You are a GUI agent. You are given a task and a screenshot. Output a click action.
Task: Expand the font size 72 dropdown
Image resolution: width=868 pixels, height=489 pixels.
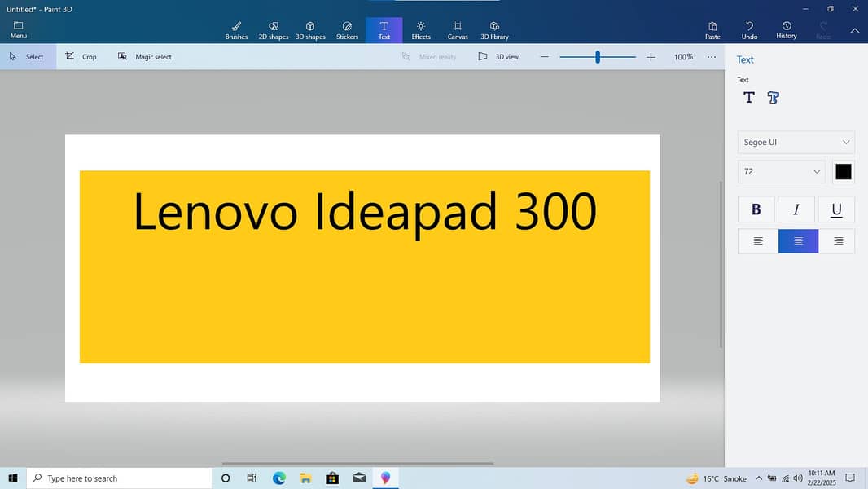coord(782,171)
